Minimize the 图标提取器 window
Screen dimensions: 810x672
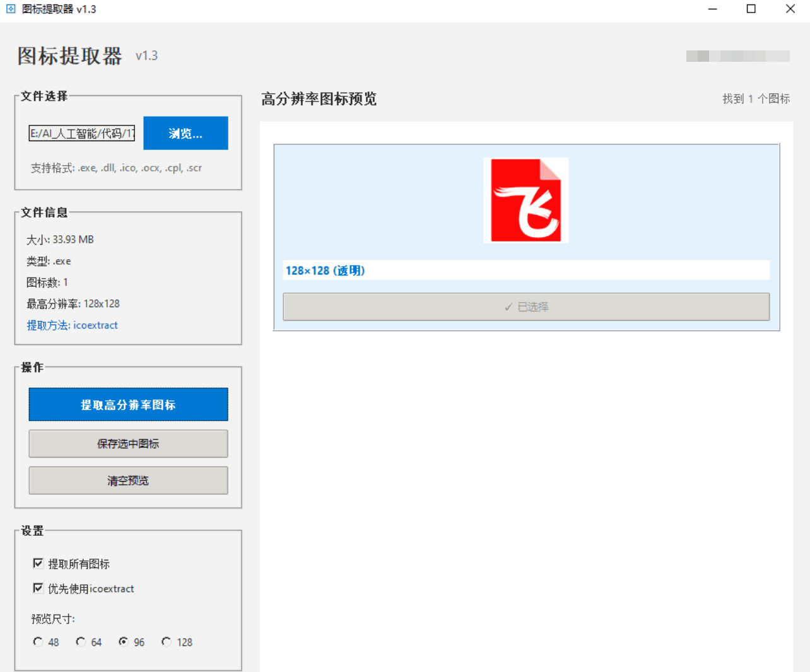pyautogui.click(x=712, y=9)
